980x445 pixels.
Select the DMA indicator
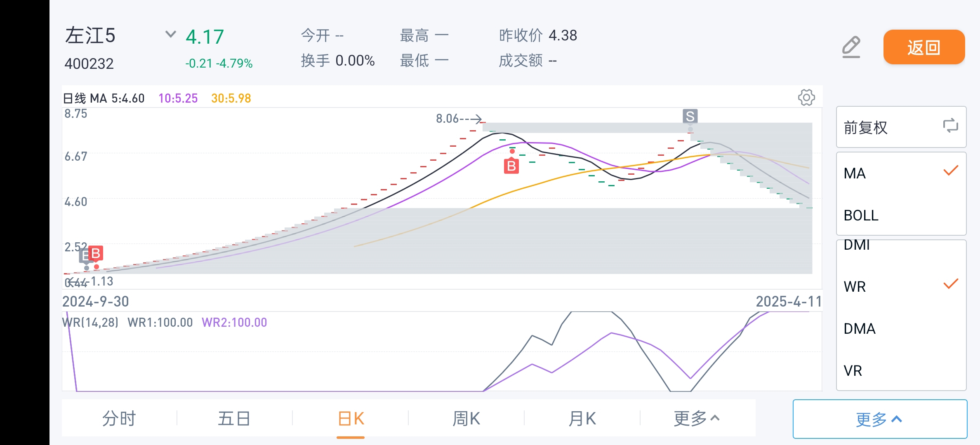point(901,328)
